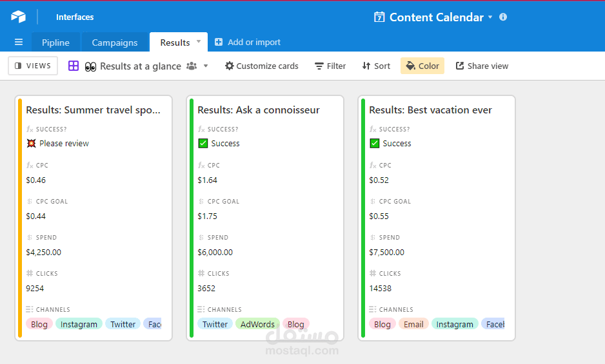The width and height of the screenshot is (605, 364).
Task: Sort the gallery records
Action: pyautogui.click(x=376, y=66)
